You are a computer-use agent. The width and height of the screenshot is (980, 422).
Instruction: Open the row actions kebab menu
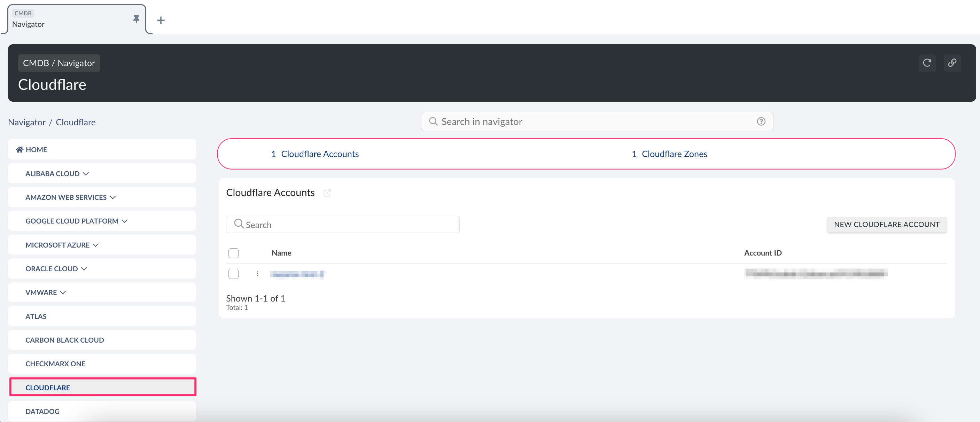(x=258, y=274)
